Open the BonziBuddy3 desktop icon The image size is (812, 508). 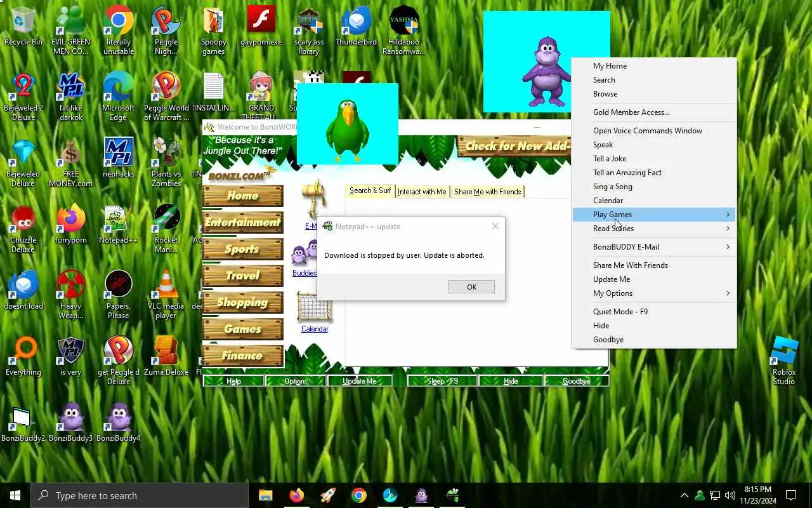coord(71,422)
